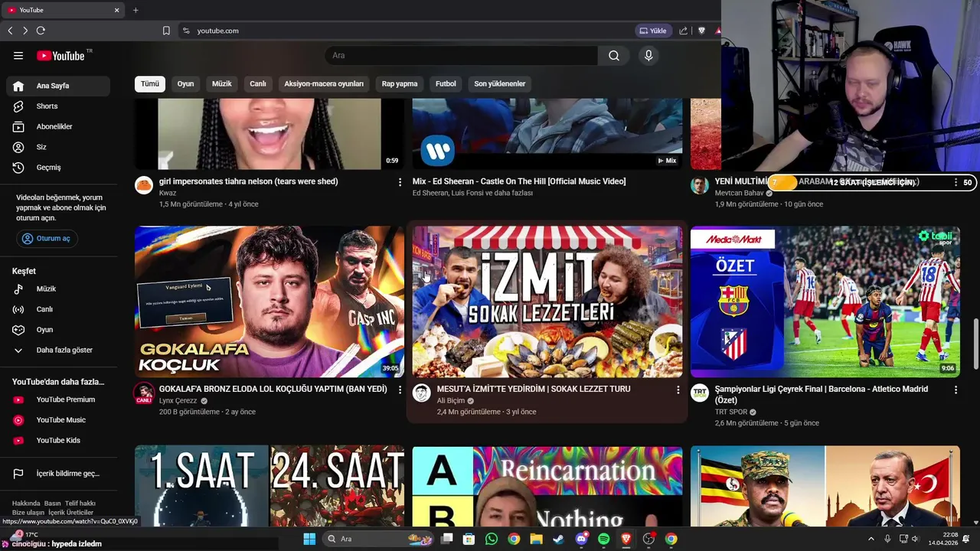
Task: Open YouTube Music in the sidebar
Action: [x=58, y=420]
